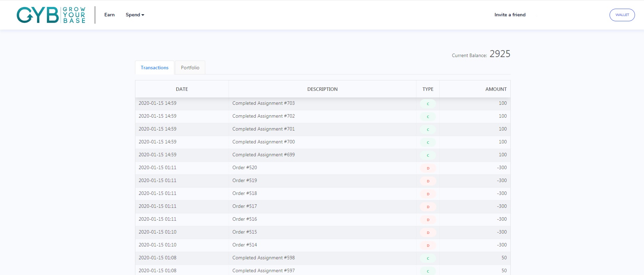Image resolution: width=644 pixels, height=275 pixels.
Task: Click the credit type badge for Assignment #699
Action: click(428, 155)
